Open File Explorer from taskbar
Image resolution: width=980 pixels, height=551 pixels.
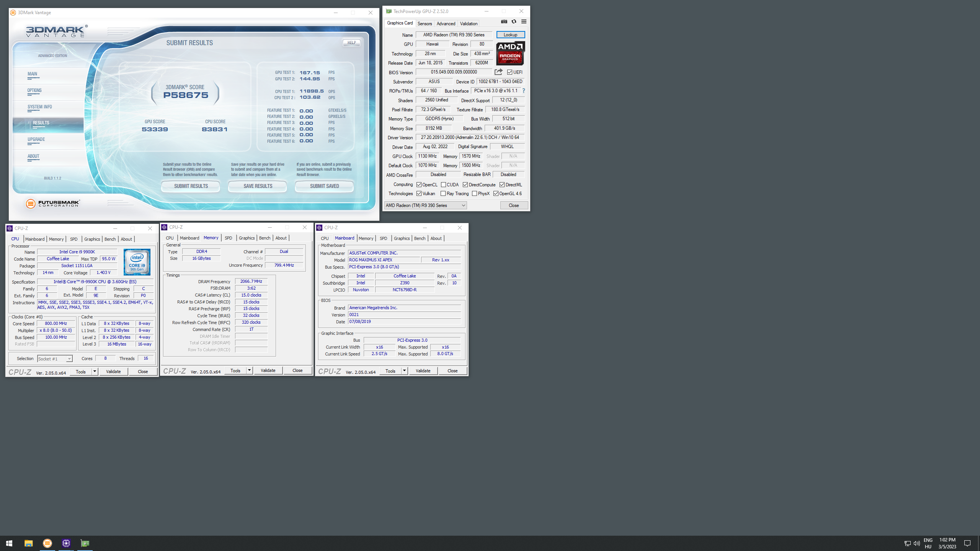[28, 543]
